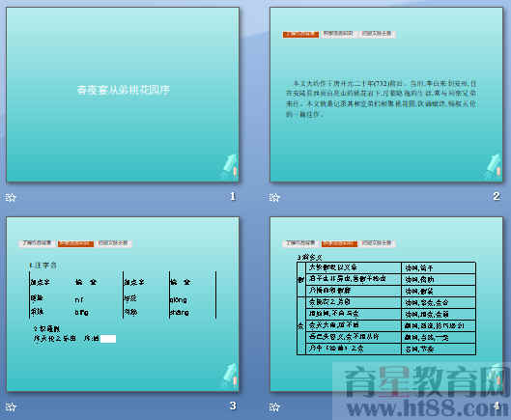The height and width of the screenshot is (420, 511).
Task: Click the highlighted orange tab on slide 3
Action: (75, 243)
